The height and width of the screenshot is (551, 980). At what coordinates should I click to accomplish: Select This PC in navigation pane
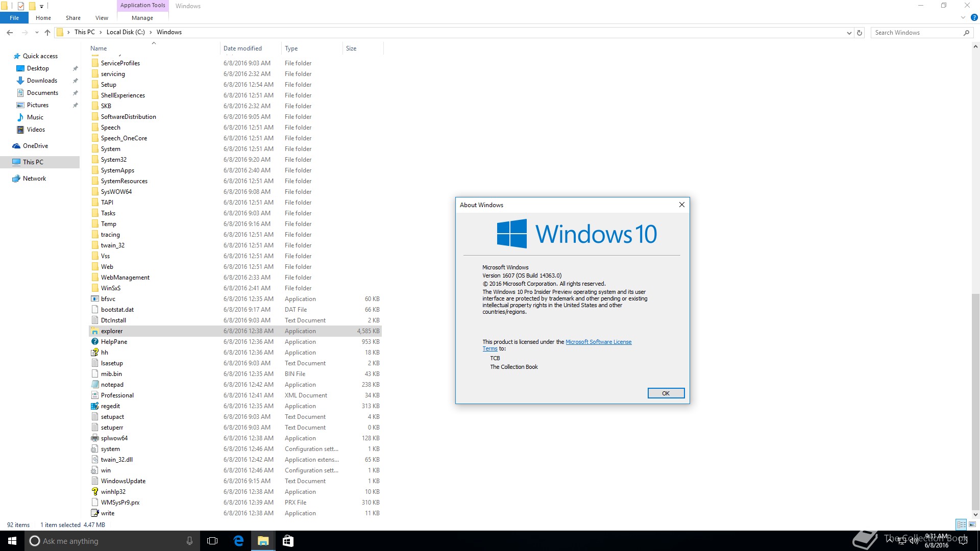pos(40,162)
